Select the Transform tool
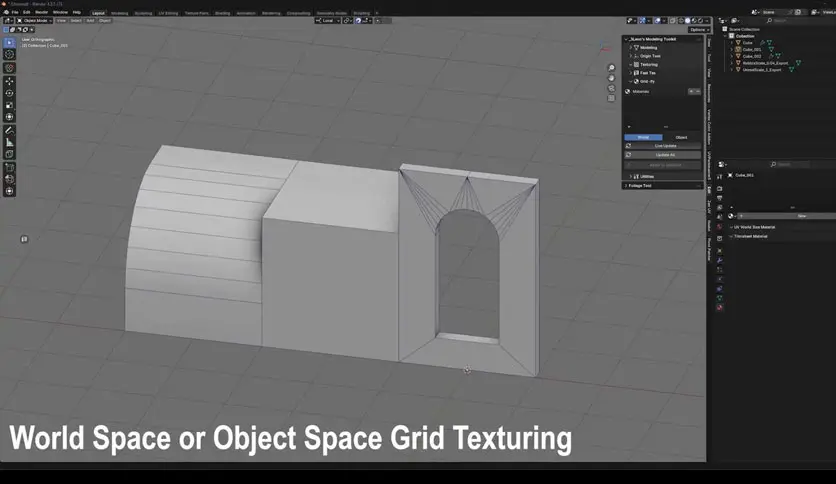The width and height of the screenshot is (836, 484). pyautogui.click(x=10, y=117)
